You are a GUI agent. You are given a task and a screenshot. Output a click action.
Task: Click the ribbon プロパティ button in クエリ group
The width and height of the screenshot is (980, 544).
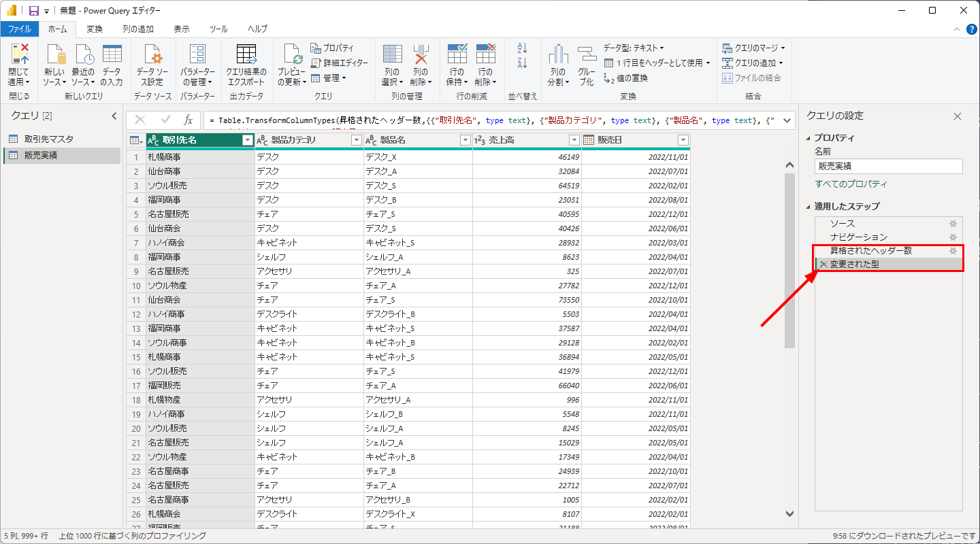[332, 48]
